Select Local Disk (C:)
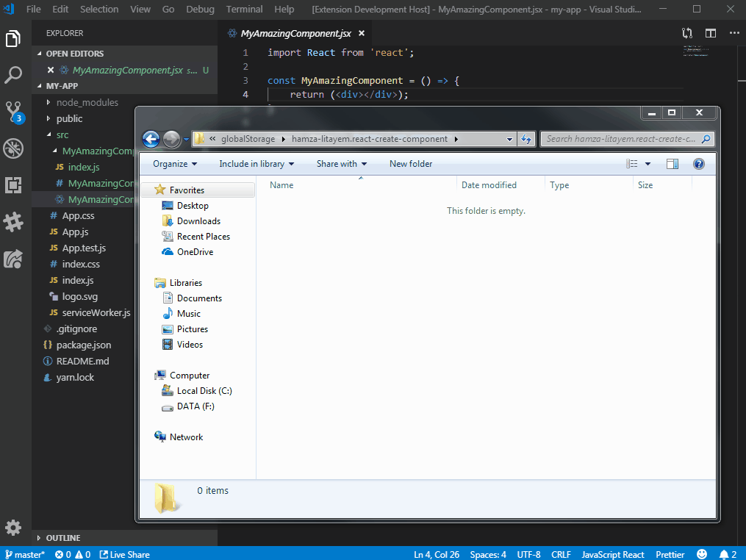 coord(204,391)
